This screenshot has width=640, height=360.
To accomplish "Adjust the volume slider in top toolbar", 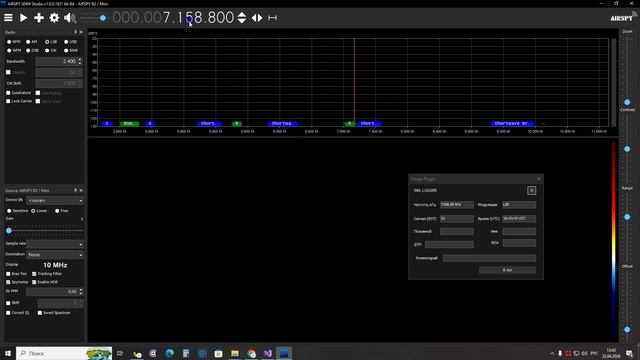I will (103, 18).
